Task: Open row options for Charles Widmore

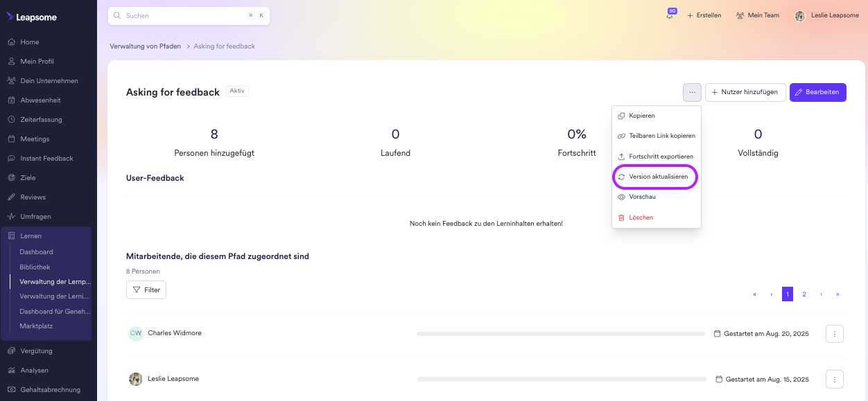Action: [834, 334]
